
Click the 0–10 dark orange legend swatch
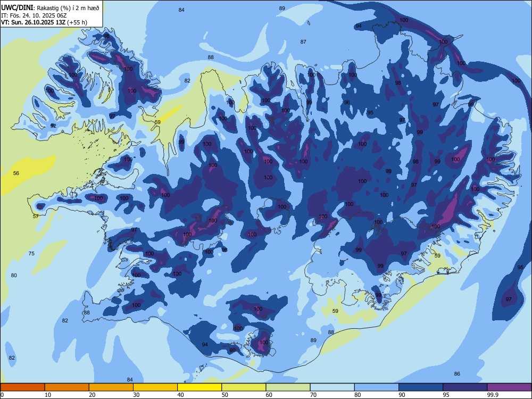(22, 387)
